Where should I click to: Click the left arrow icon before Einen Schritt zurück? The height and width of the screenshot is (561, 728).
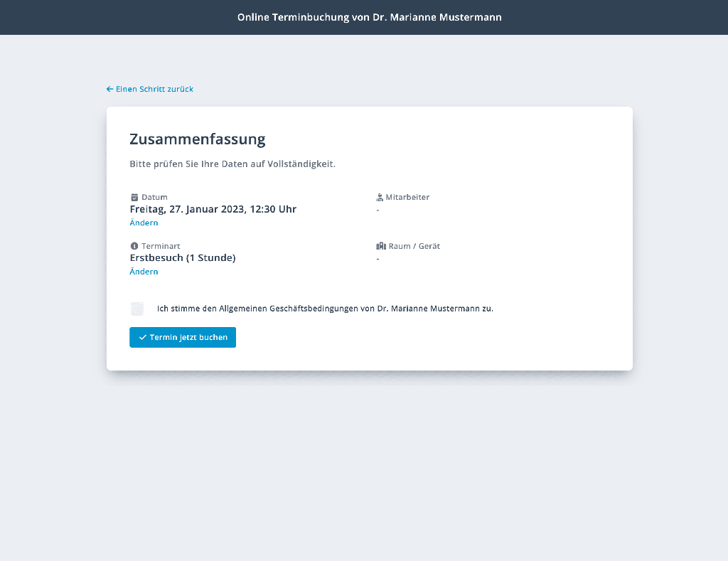pyautogui.click(x=109, y=89)
